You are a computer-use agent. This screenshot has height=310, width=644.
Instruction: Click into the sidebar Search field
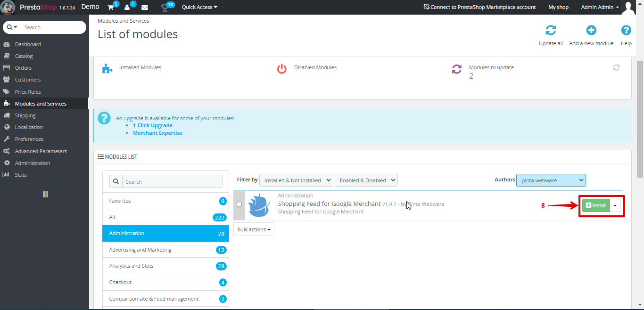pyautogui.click(x=52, y=27)
